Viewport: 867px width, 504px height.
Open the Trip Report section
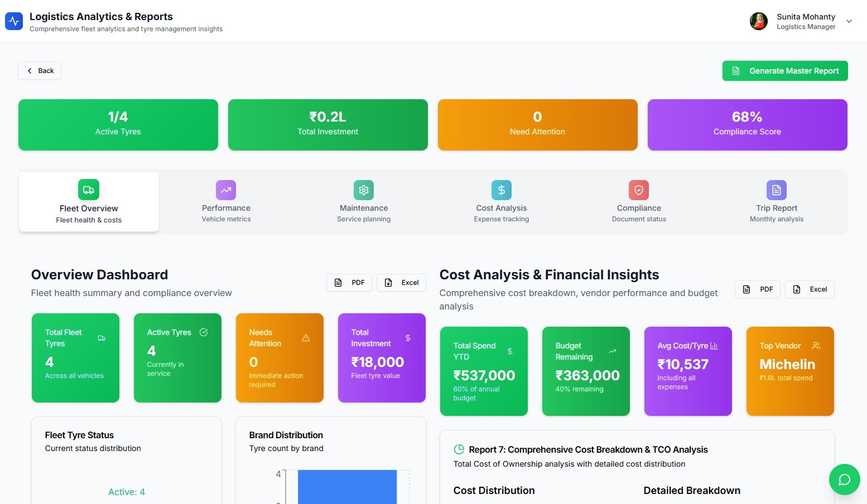tap(776, 202)
